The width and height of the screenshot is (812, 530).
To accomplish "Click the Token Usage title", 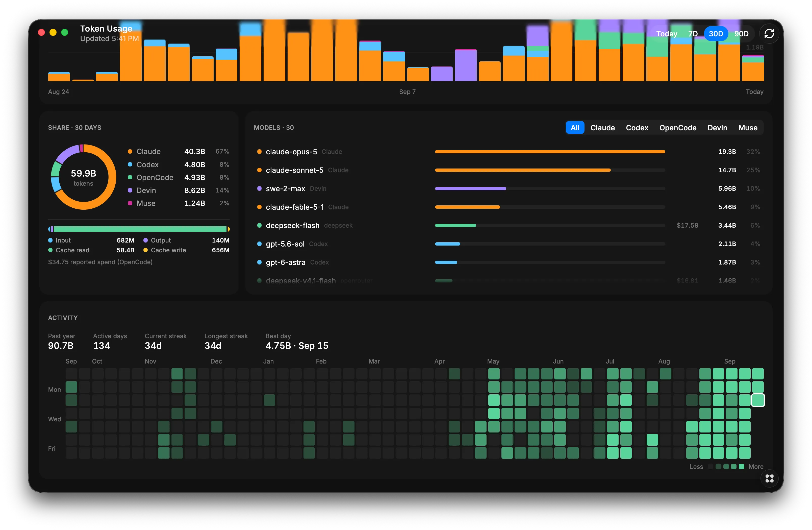I will [x=106, y=28].
